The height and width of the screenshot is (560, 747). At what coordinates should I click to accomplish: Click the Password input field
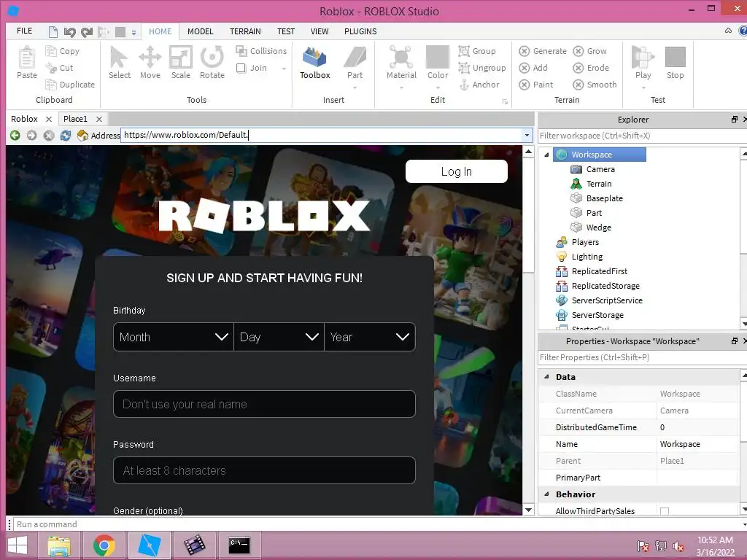(x=264, y=470)
